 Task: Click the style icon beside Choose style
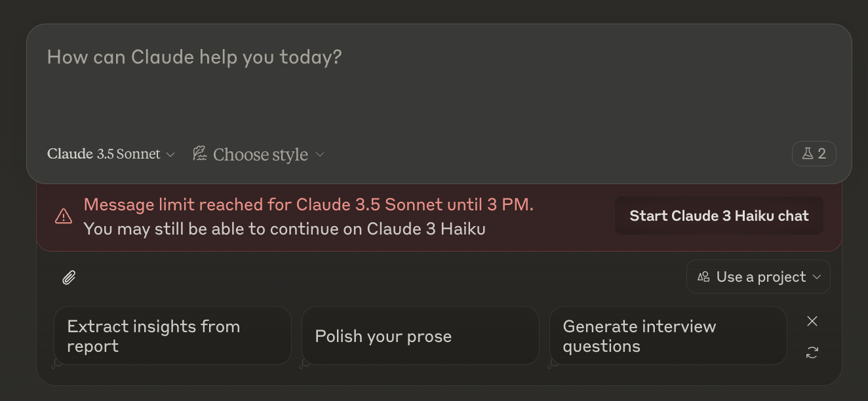pyautogui.click(x=199, y=154)
